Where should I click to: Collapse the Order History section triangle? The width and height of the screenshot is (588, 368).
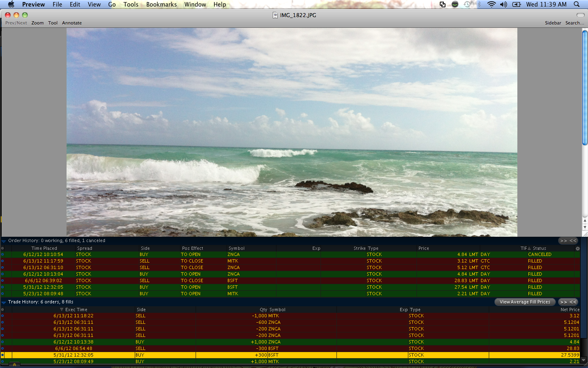point(4,241)
